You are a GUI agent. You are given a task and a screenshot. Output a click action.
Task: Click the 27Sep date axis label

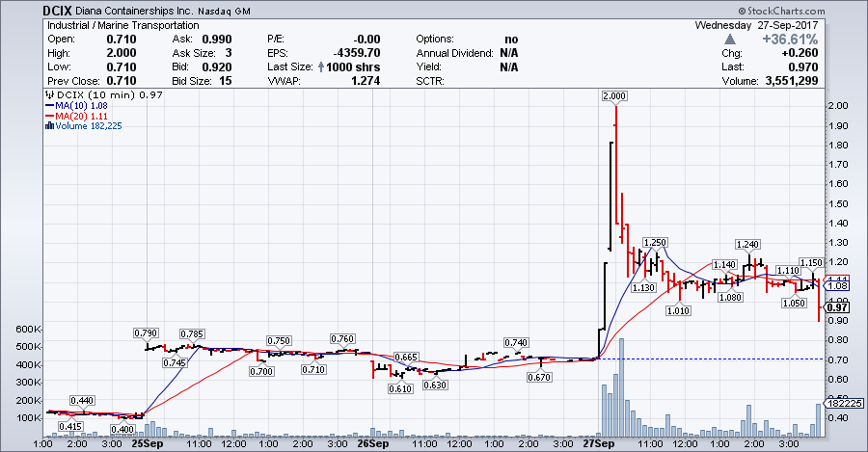tap(598, 443)
